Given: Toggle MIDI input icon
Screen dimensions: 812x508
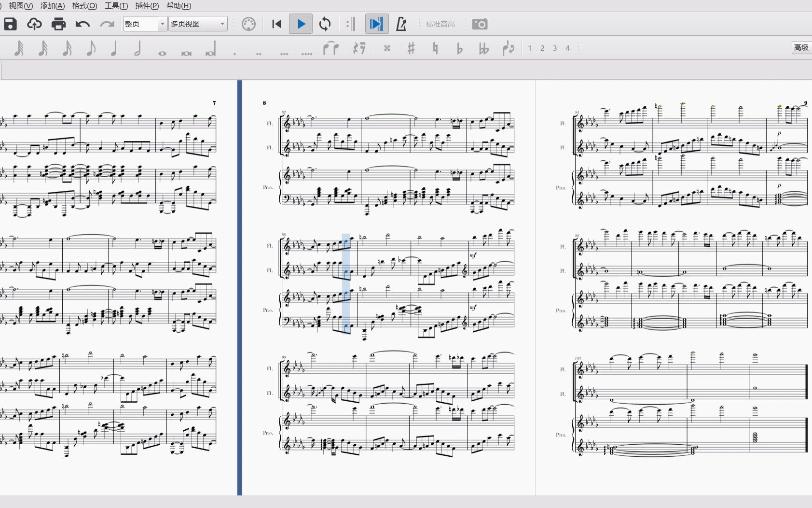Looking at the screenshot, I should tap(248, 24).
